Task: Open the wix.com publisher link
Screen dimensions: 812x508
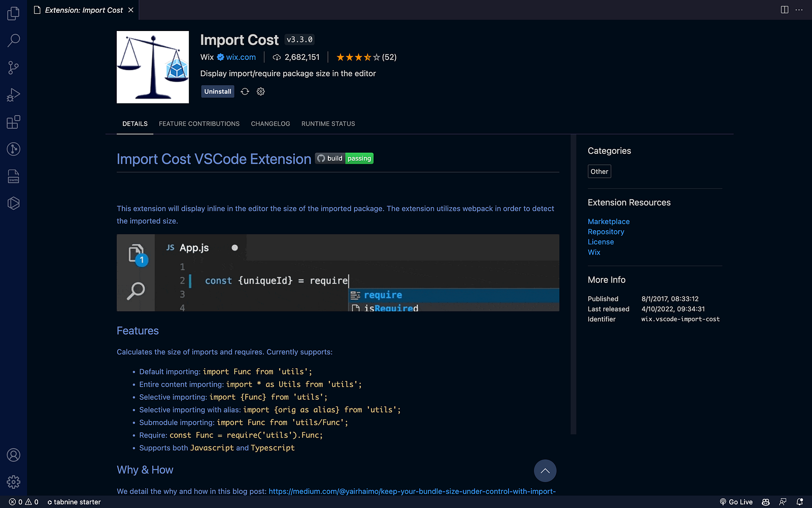Action: point(241,57)
